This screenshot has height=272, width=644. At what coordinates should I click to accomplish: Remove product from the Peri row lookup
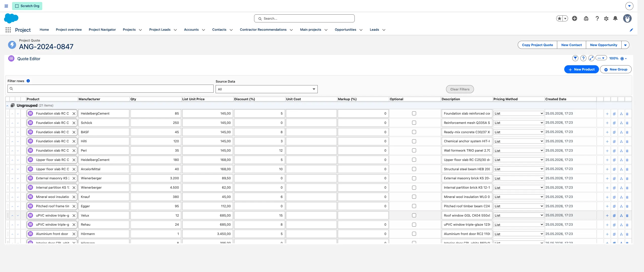[x=74, y=151]
